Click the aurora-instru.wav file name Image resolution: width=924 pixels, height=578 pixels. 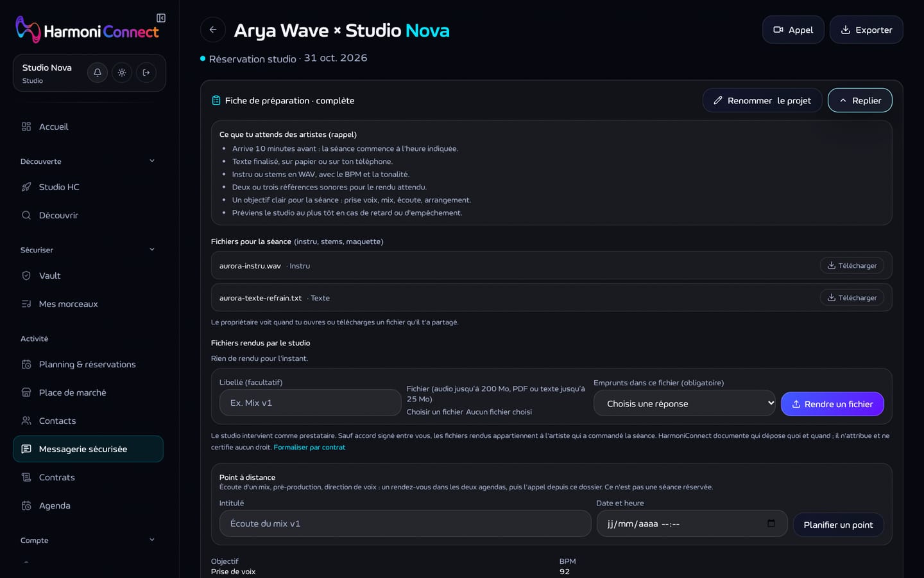click(x=250, y=266)
